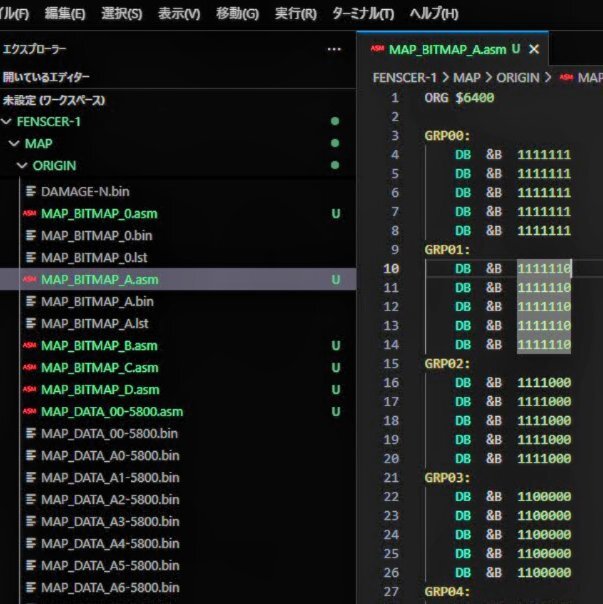Image resolution: width=603 pixels, height=604 pixels.
Task: Place cursor on the GRP02: label
Action: (x=447, y=364)
